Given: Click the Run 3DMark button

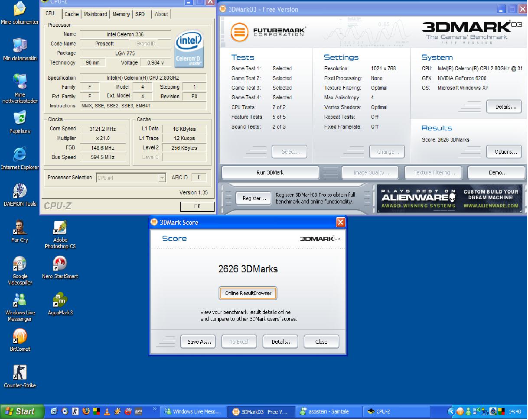Looking at the screenshot, I should (x=270, y=172).
